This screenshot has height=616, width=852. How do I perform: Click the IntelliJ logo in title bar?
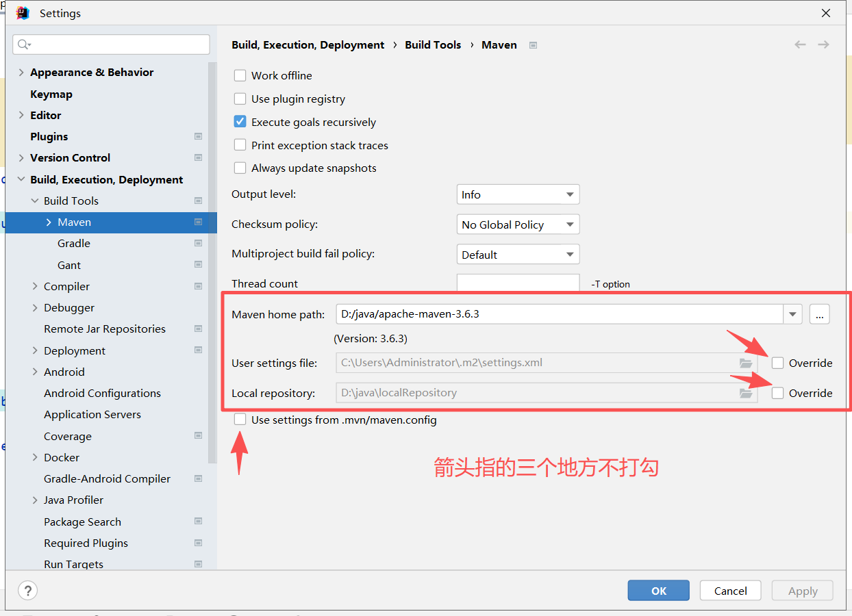click(23, 13)
